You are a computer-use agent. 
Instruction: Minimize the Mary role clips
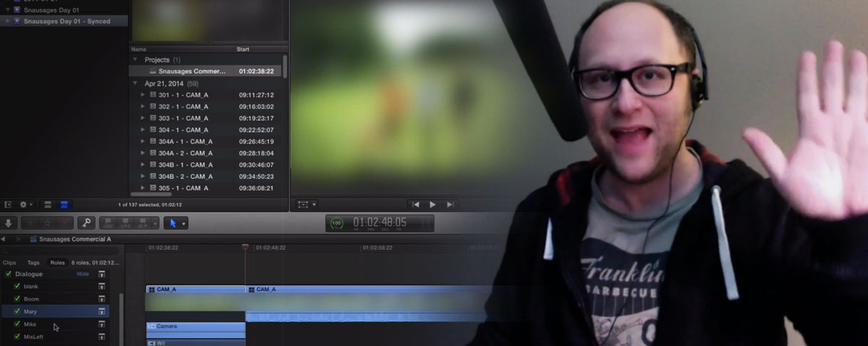102,311
